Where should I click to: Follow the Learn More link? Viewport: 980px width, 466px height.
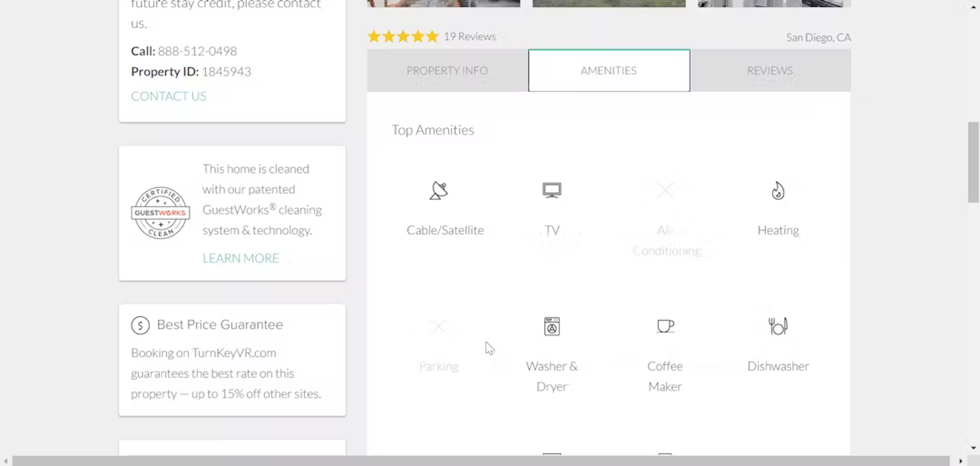[241, 258]
